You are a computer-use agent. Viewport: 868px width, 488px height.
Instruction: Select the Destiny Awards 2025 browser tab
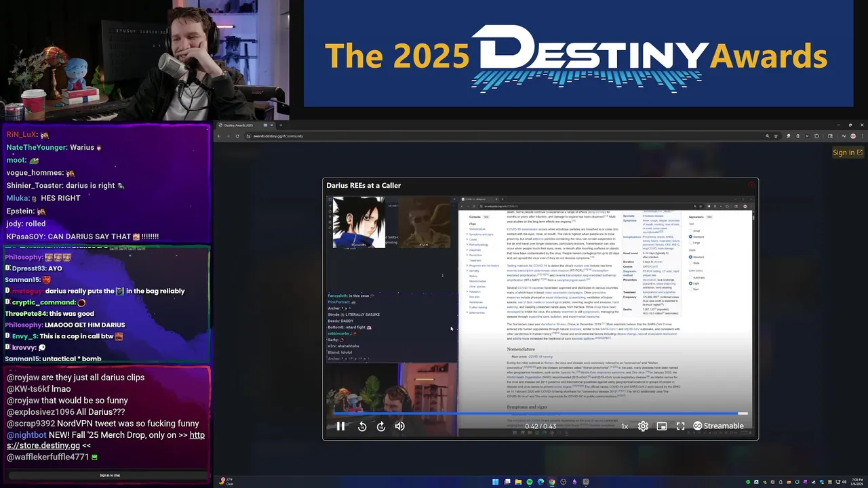(246, 125)
